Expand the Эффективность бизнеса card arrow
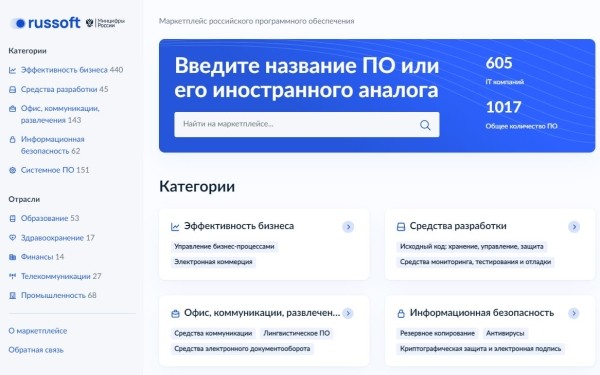The image size is (600, 375). pyautogui.click(x=348, y=227)
